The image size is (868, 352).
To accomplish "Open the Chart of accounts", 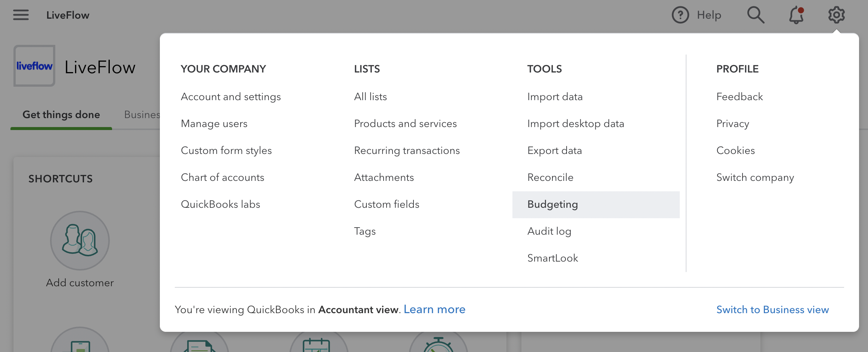I will coord(223,177).
